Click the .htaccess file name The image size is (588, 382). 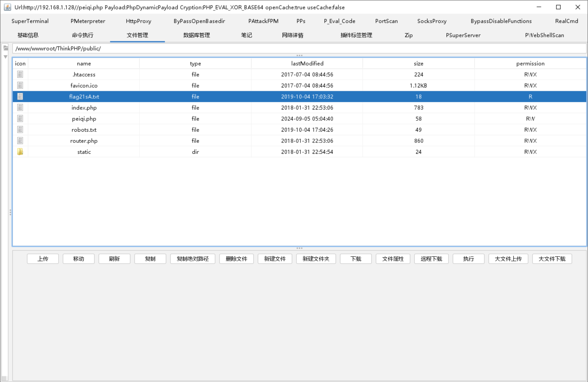pos(84,75)
